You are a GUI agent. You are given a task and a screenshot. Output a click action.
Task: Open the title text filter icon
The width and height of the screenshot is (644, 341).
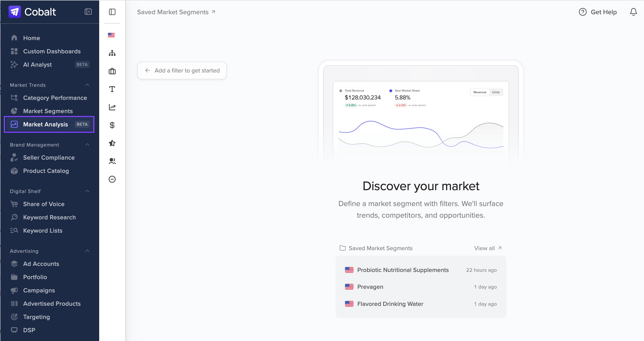[x=112, y=89]
